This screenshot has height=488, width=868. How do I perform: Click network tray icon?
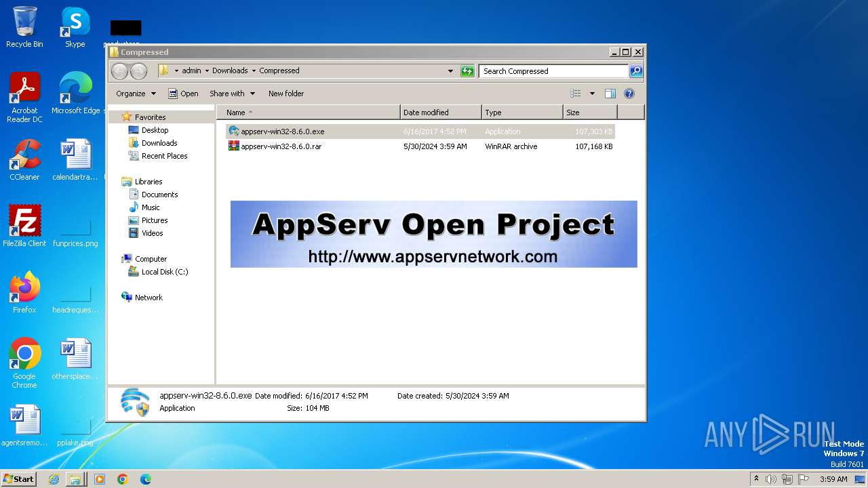(x=787, y=479)
